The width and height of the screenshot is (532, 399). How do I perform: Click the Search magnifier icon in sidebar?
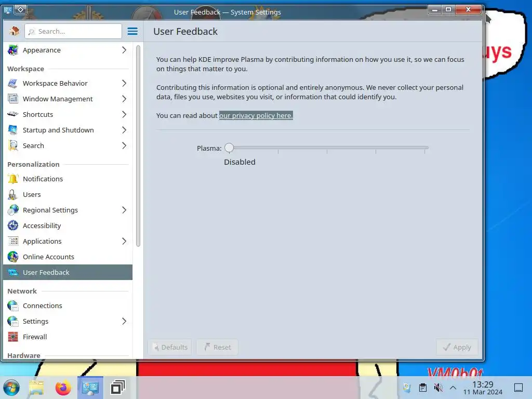(13, 145)
